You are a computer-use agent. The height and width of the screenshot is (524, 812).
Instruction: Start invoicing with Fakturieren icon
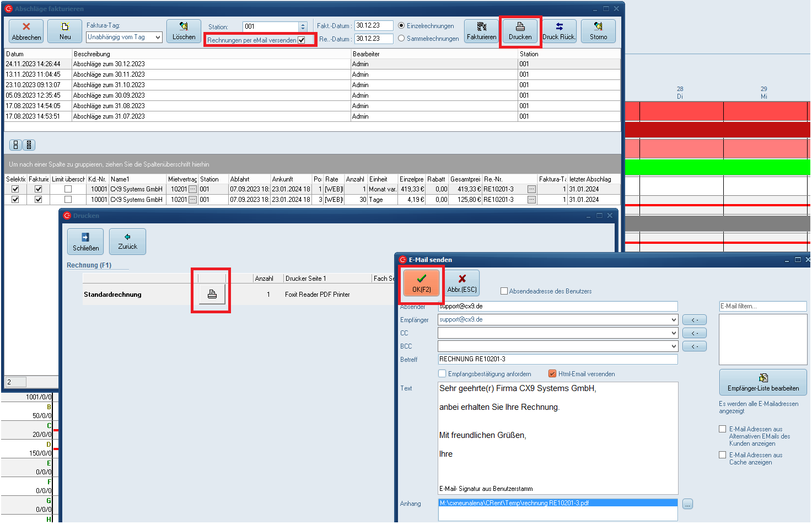(x=481, y=26)
